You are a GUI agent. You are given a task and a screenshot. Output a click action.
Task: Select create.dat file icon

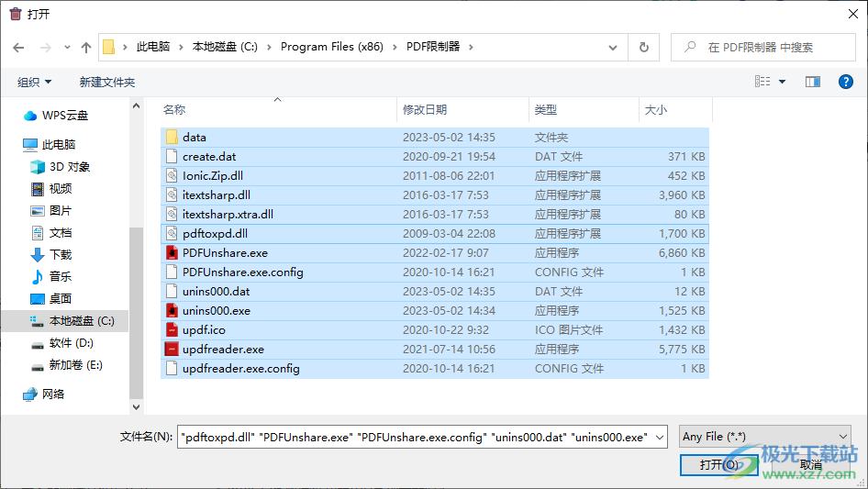point(172,156)
